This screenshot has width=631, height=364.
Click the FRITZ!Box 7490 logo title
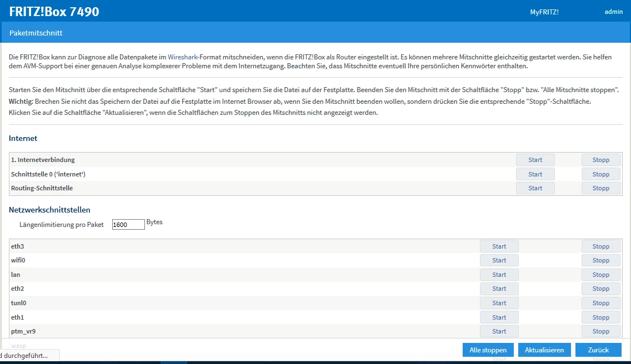54,12
